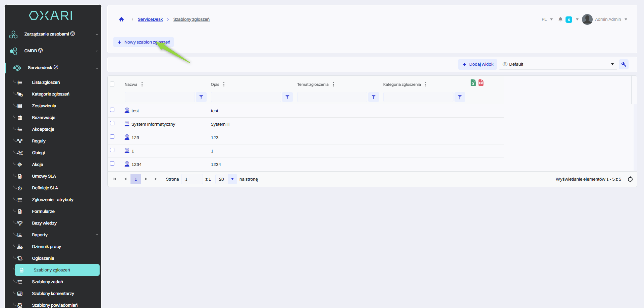Go to home via house icon
The height and width of the screenshot is (308, 644).
pos(121,19)
